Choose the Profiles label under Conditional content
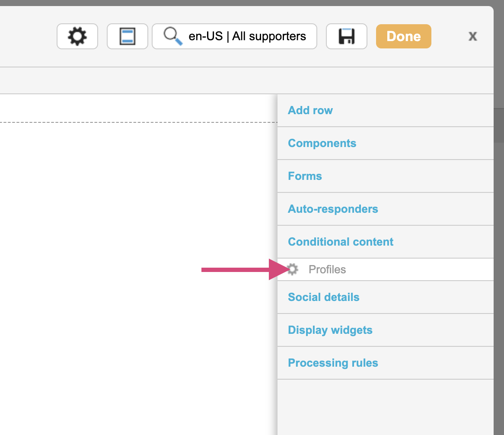The height and width of the screenshot is (435, 504). pos(327,269)
